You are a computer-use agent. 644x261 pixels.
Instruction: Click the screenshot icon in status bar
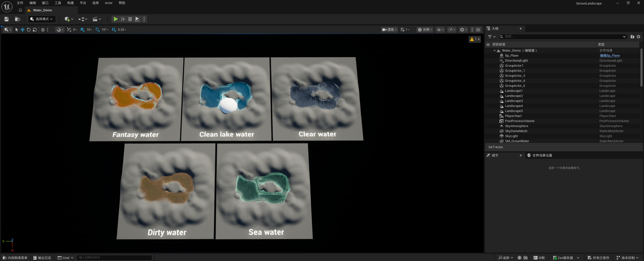526,258
